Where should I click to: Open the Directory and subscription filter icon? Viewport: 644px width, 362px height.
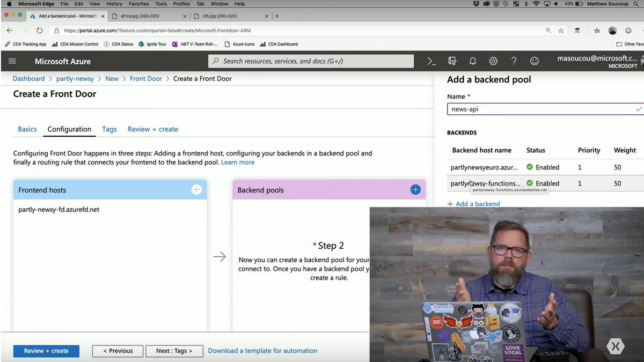pyautogui.click(x=452, y=61)
